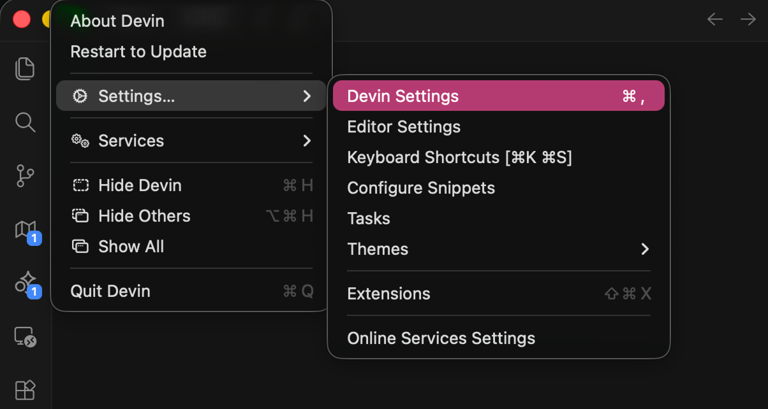The height and width of the screenshot is (409, 768).
Task: Expand the Services submenu
Action: point(191,141)
